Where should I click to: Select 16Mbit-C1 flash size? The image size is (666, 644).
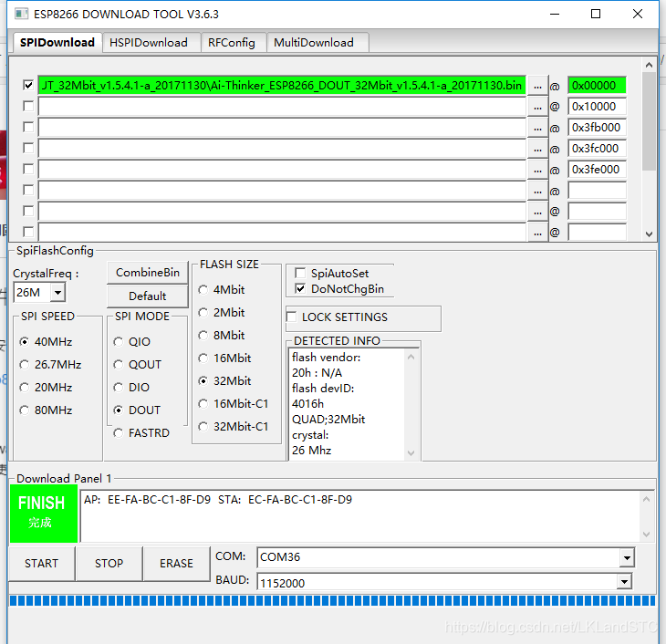click(203, 403)
